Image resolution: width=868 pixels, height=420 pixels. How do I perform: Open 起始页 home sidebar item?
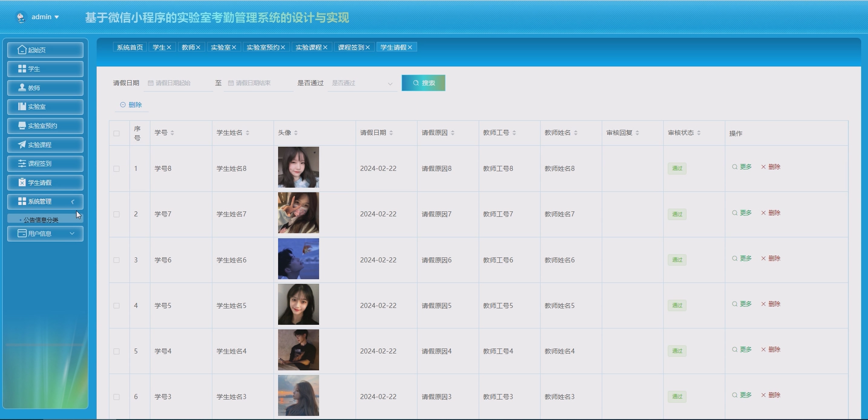point(45,50)
